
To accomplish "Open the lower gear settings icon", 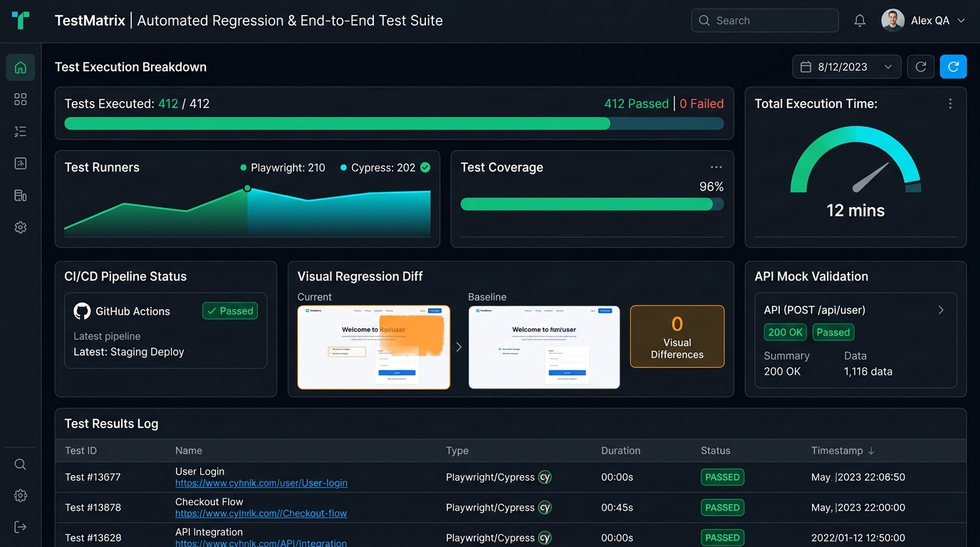I will tap(20, 496).
